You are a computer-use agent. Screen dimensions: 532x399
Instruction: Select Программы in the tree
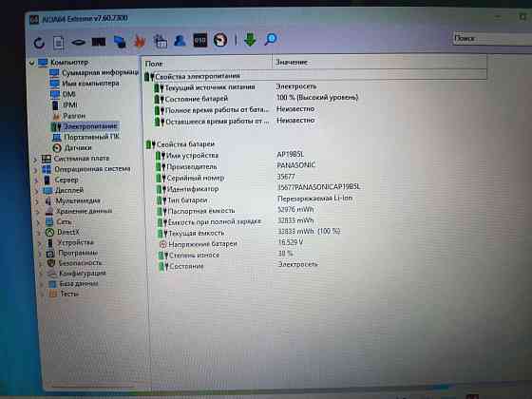pos(78,253)
